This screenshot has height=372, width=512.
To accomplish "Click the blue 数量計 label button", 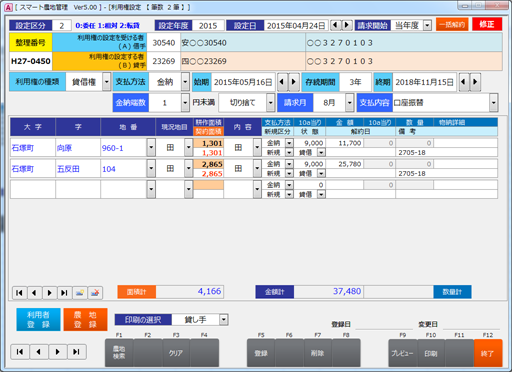I will point(452,292).
